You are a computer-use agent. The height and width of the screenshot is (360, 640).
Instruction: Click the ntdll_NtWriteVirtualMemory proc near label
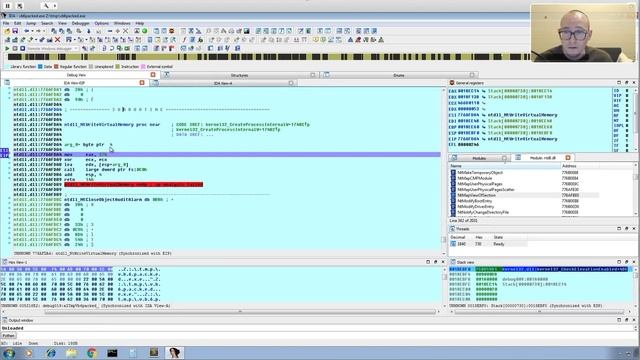pyautogui.click(x=112, y=124)
